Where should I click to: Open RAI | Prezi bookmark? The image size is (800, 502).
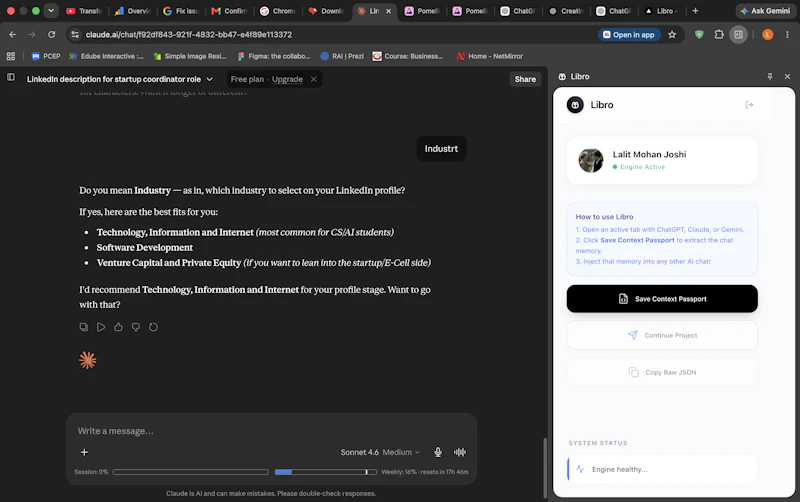pos(342,56)
